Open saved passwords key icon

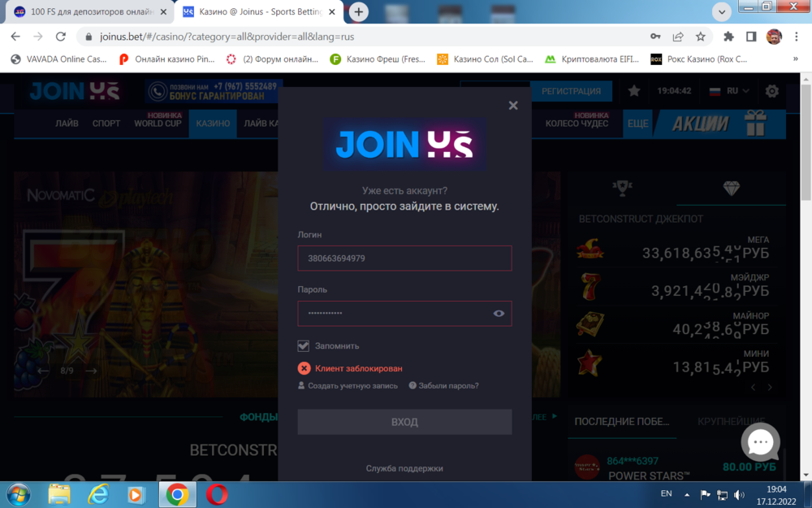tap(655, 37)
